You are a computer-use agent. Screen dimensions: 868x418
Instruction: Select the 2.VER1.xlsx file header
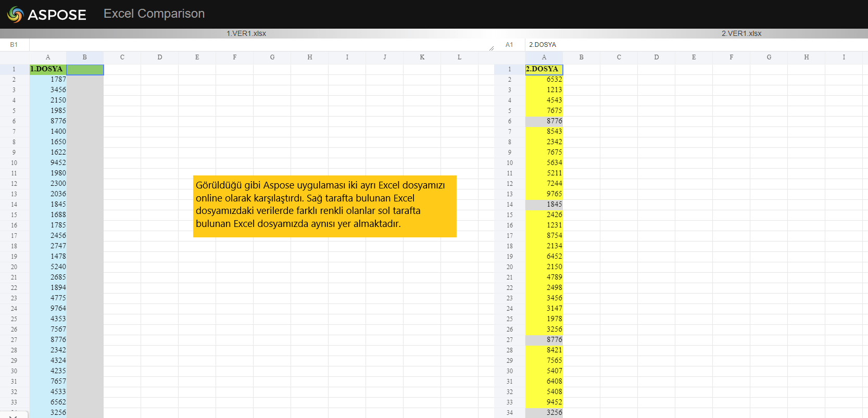click(741, 33)
